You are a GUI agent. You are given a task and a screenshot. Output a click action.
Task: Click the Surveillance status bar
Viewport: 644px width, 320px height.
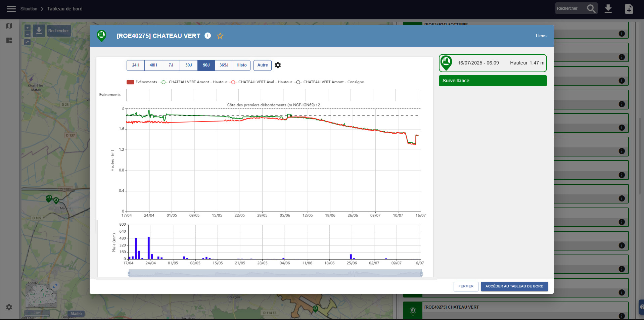pos(493,81)
